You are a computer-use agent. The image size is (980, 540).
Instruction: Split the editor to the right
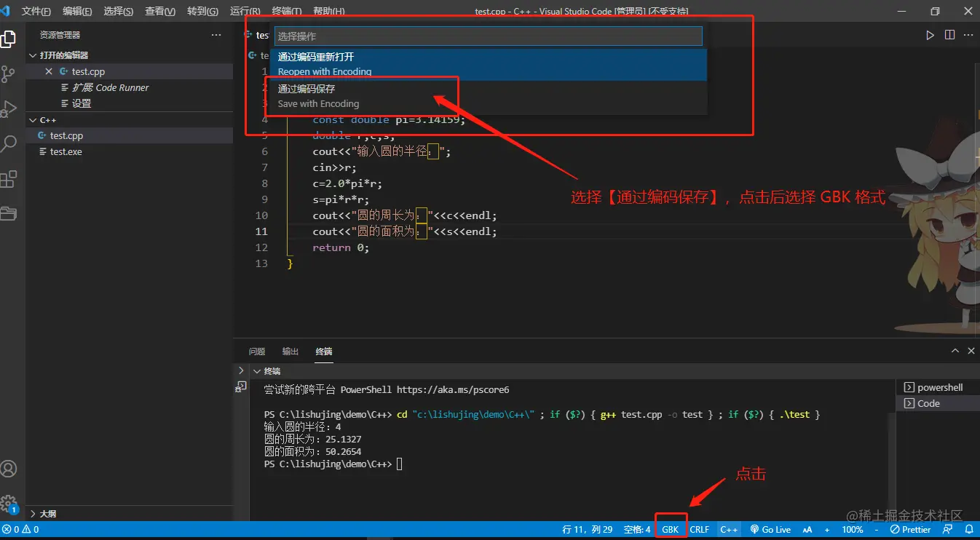(949, 35)
